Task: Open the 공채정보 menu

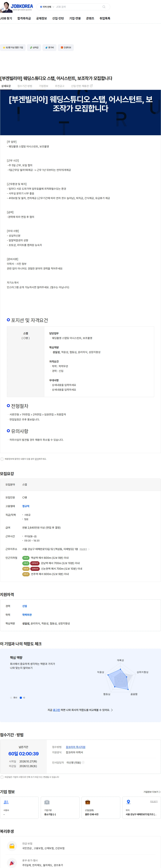Action: (x=42, y=19)
